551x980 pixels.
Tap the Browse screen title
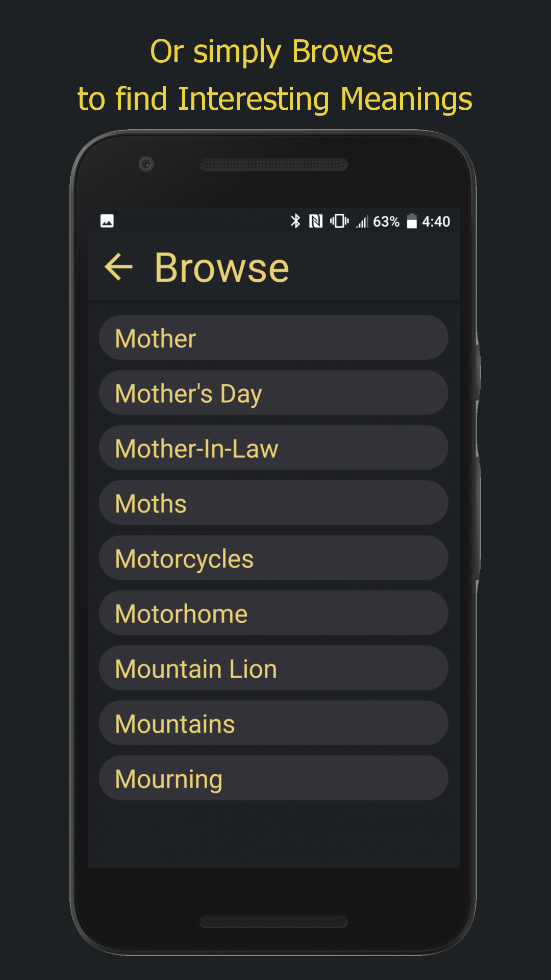pos(222,267)
